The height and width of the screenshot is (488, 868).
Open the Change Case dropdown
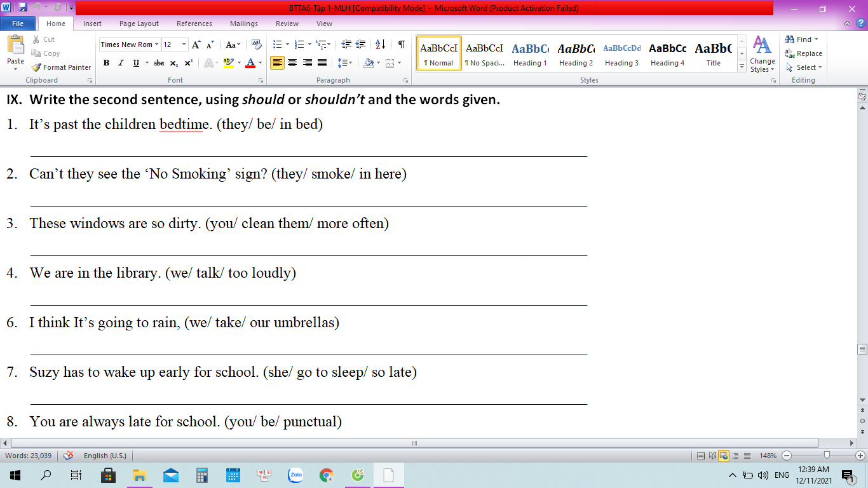tap(233, 44)
